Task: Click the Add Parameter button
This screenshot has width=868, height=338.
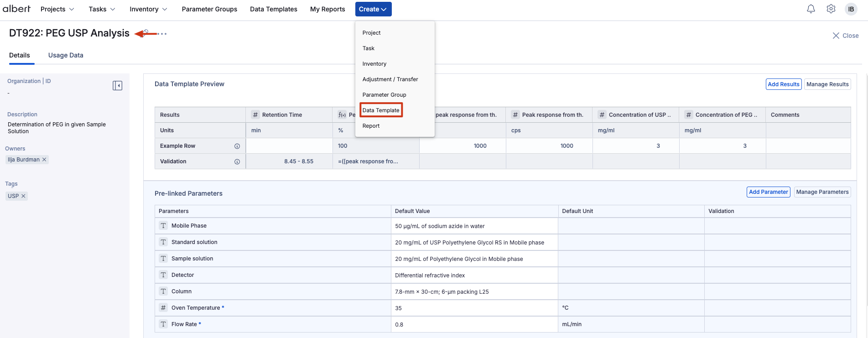Action: [769, 192]
